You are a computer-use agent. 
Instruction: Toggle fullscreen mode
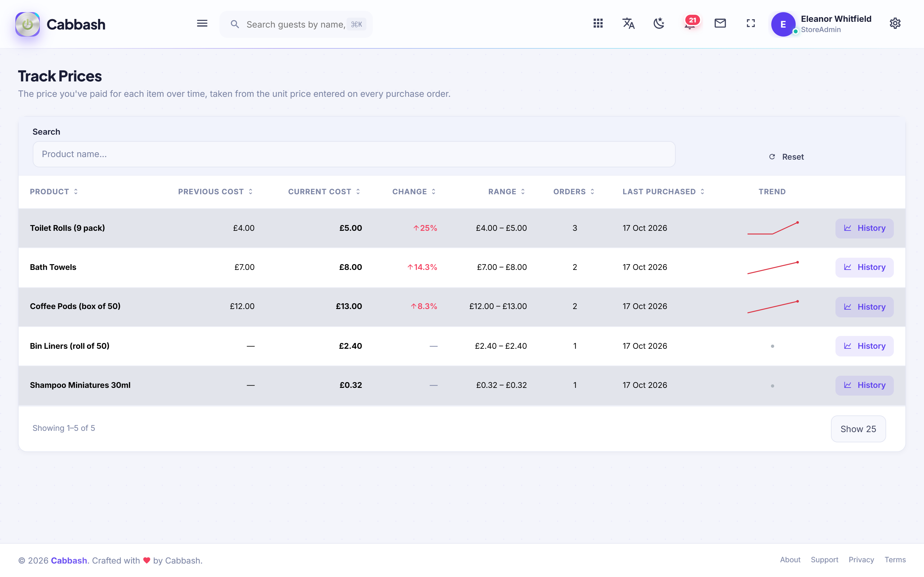(x=751, y=24)
